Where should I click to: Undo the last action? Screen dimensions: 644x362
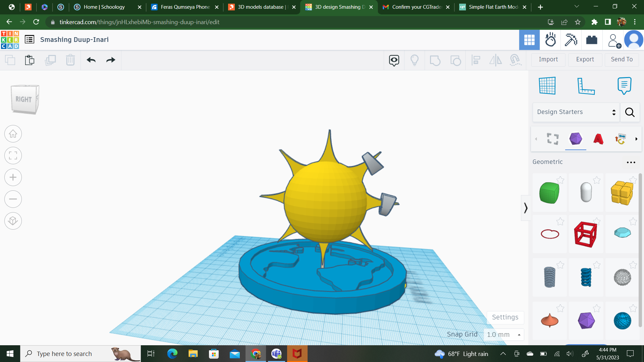[x=91, y=60]
